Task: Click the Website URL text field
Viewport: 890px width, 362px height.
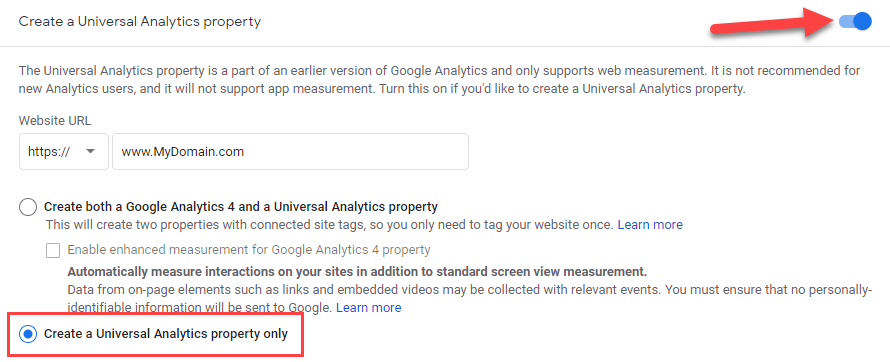Action: point(290,151)
